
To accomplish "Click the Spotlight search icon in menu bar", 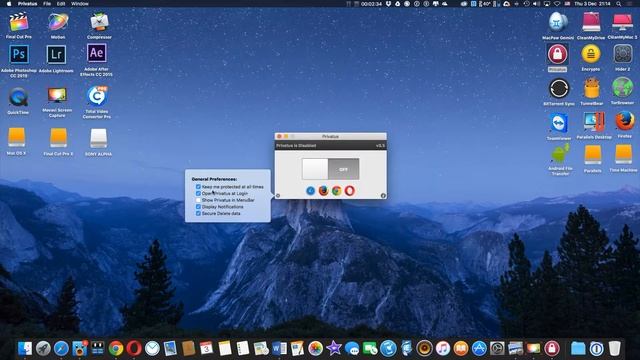I will coord(619,4).
